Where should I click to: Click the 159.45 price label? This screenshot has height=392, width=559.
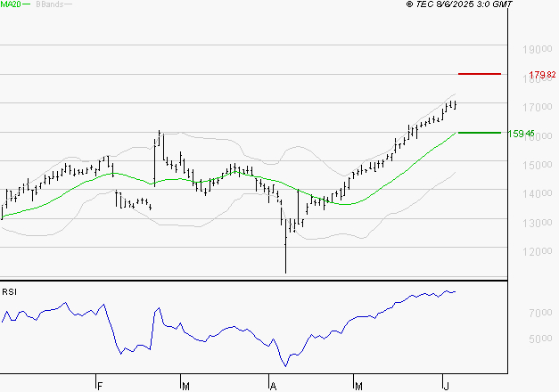(x=521, y=134)
